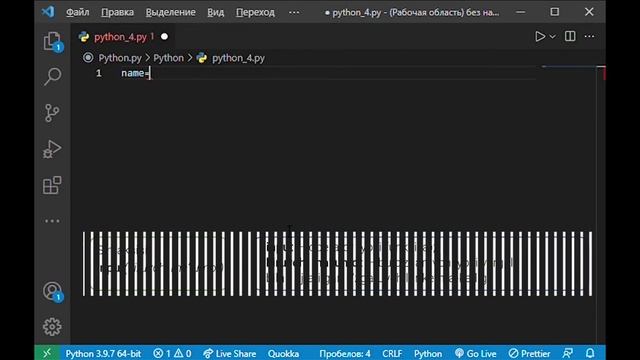Open the Переход menu
Image resolution: width=640 pixels, height=360 pixels.
(x=255, y=12)
